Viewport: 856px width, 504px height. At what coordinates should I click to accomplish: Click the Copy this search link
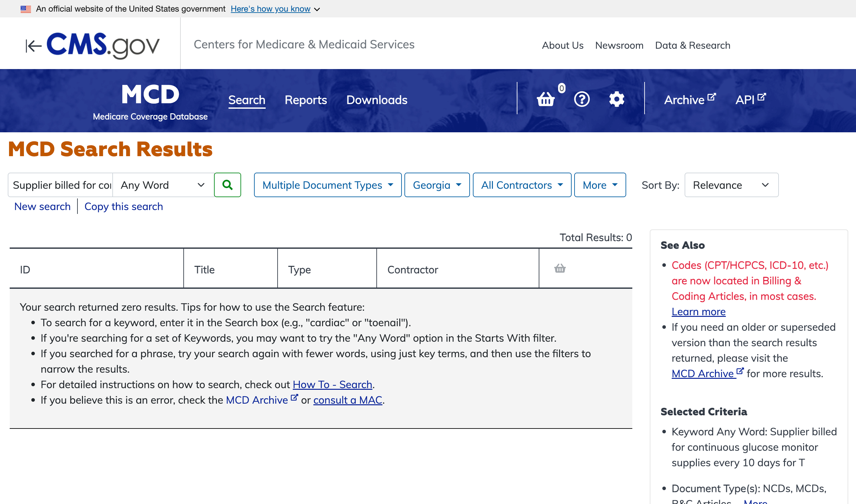point(124,207)
